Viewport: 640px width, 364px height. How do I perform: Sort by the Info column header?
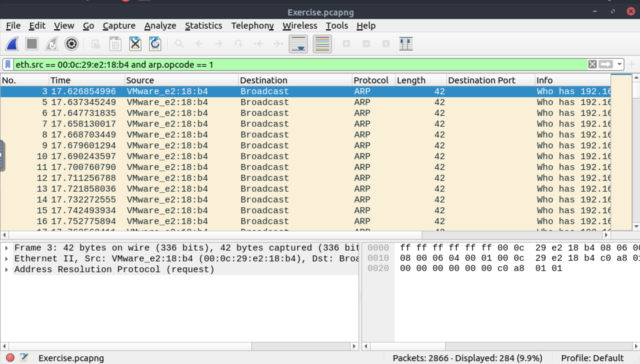click(x=573, y=80)
